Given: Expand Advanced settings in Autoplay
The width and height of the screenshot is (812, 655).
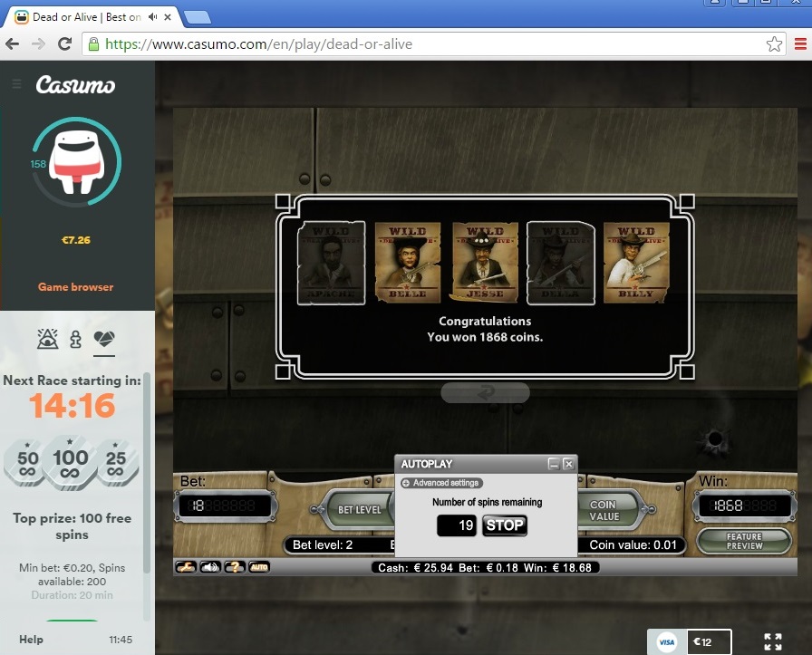Looking at the screenshot, I should [x=440, y=483].
